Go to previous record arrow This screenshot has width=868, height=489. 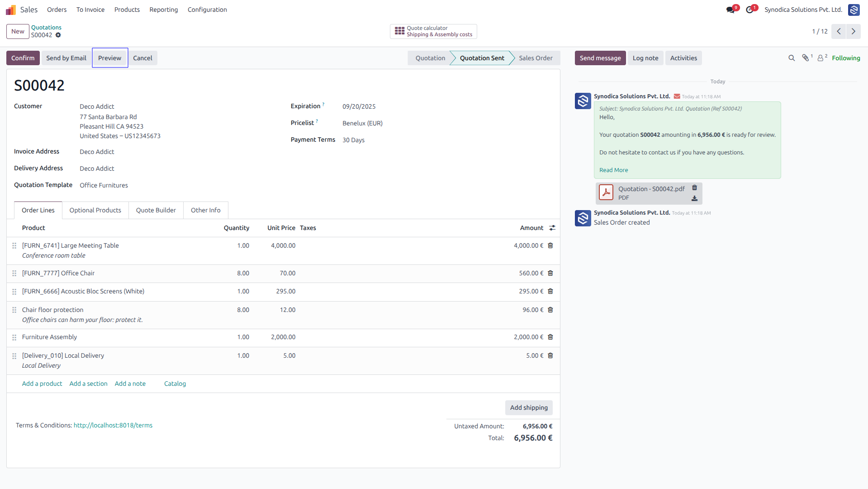tap(839, 31)
